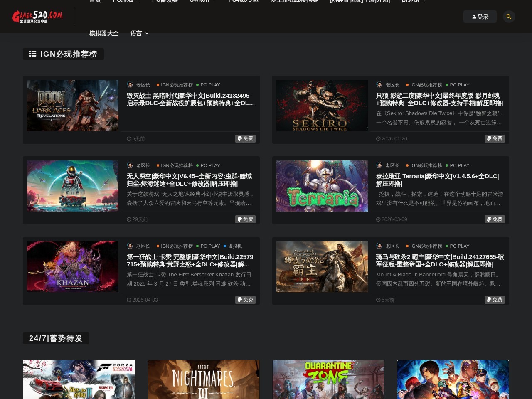The width and height of the screenshot is (532, 399).
Task: Open the Sekiro Shadows Die Twice thumbnail
Action: point(322,105)
